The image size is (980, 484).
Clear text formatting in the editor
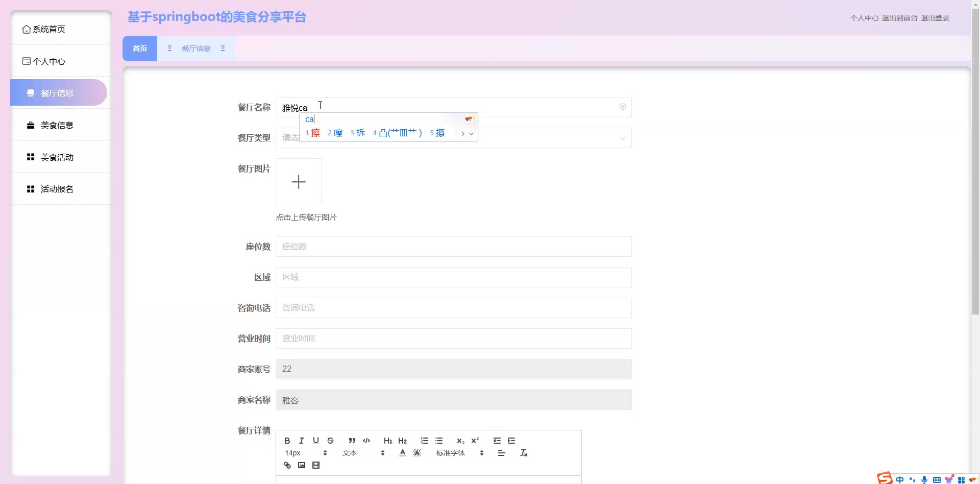click(x=523, y=453)
